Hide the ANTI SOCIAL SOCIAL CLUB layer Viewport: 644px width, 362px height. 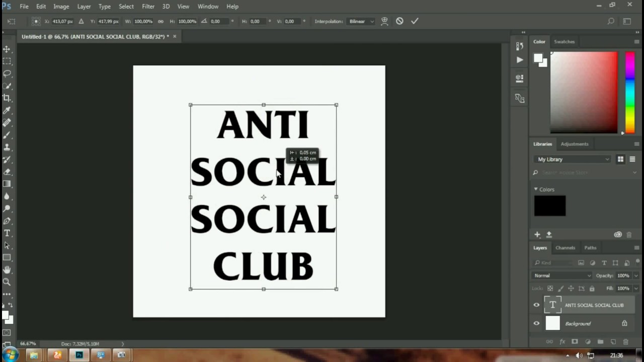click(536, 305)
